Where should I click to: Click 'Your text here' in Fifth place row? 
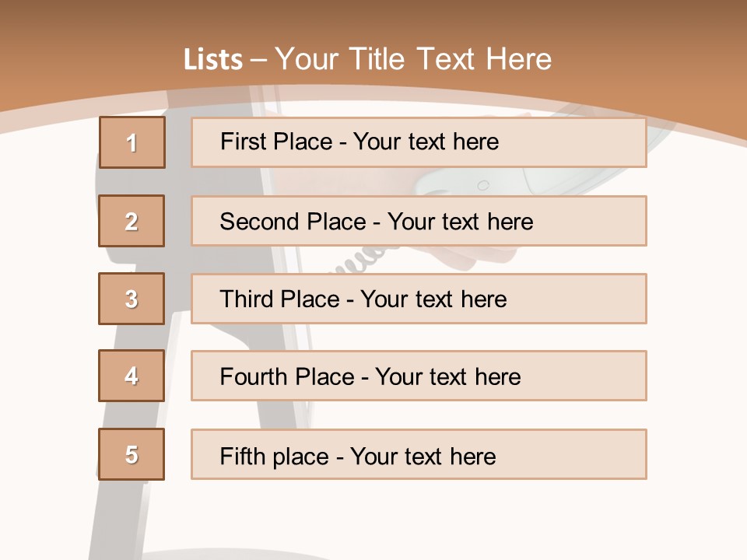423,456
